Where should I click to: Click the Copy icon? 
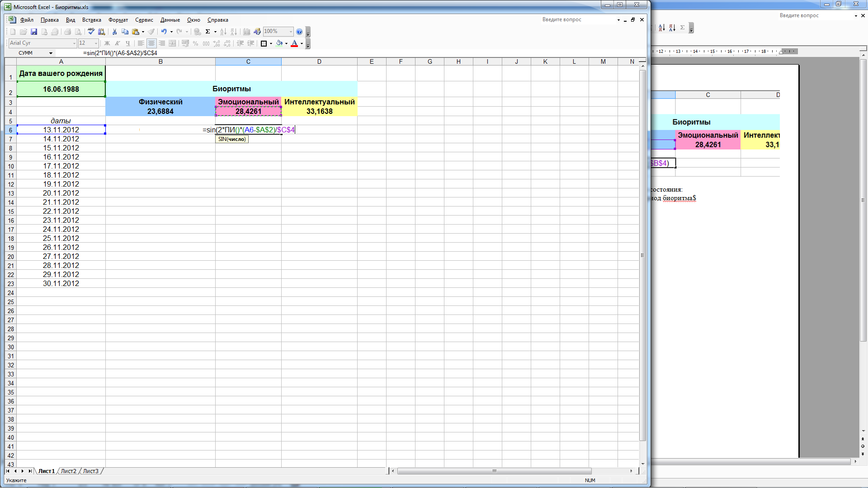click(x=125, y=32)
